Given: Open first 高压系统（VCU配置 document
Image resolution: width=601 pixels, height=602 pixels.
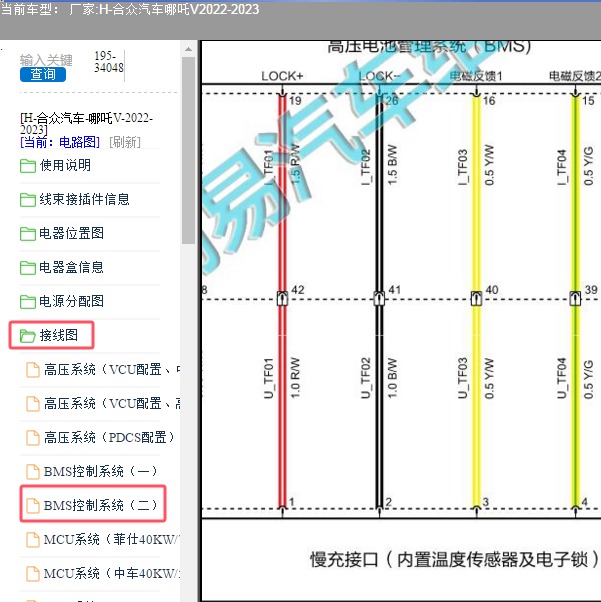Looking at the screenshot, I should pos(111,370).
